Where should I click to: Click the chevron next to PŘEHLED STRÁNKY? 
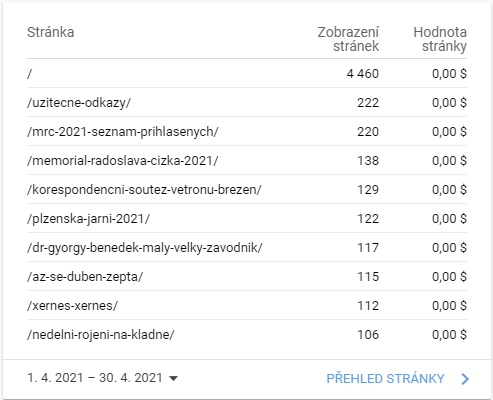pos(465,379)
